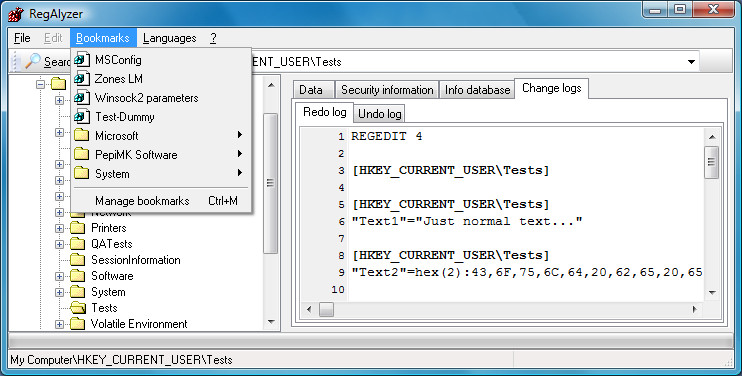Click the log vertical scrollbar thumb

712,162
